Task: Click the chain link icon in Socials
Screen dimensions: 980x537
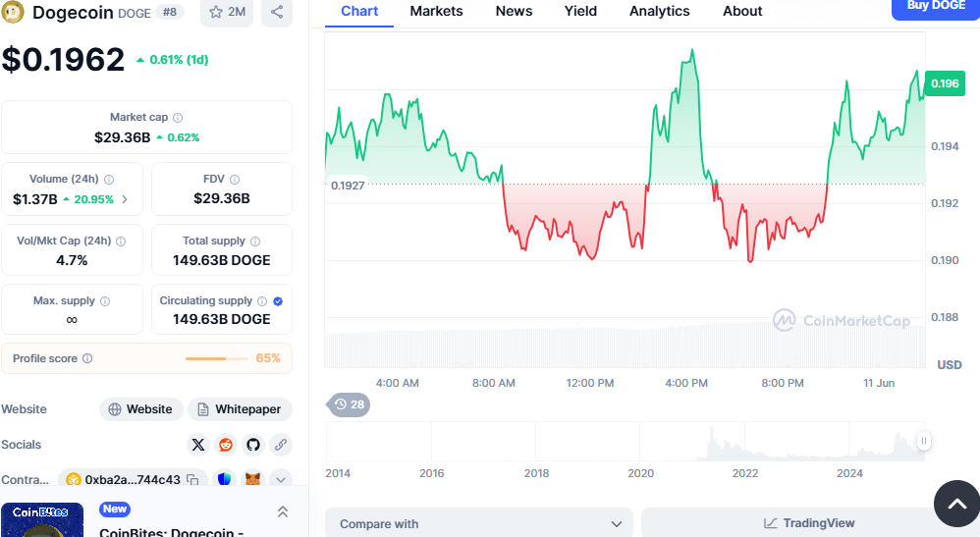Action: pos(281,445)
